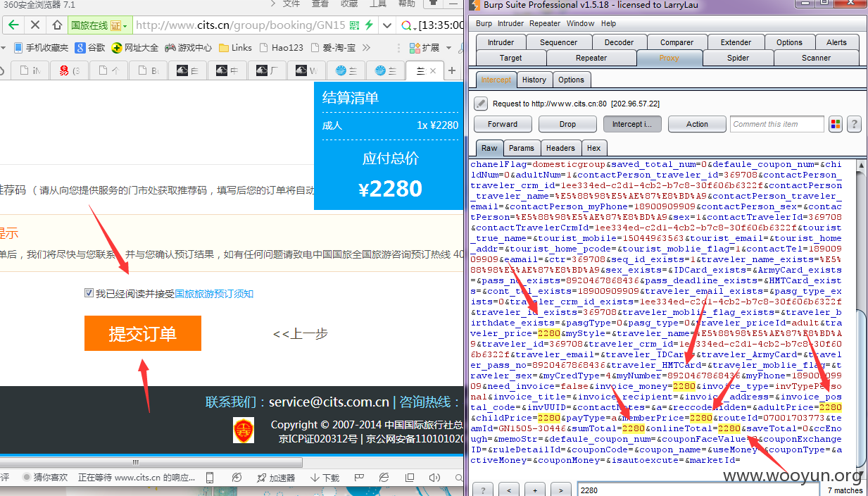
Task: Open the Window menu in Burp Suite
Action: tap(580, 23)
